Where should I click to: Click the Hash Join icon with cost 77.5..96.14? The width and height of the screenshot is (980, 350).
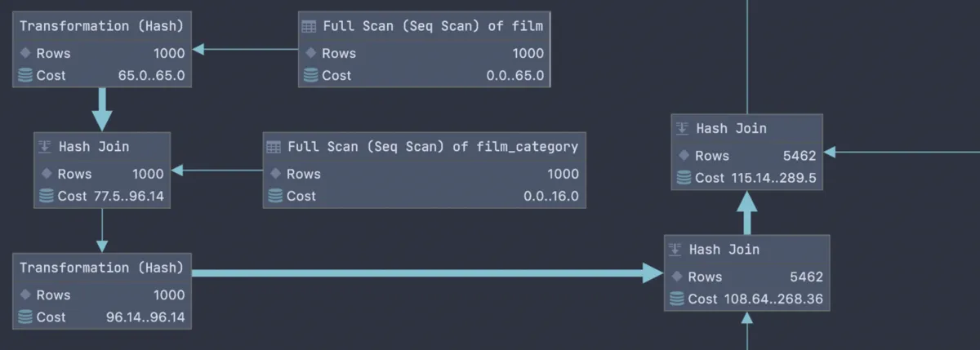(x=46, y=147)
